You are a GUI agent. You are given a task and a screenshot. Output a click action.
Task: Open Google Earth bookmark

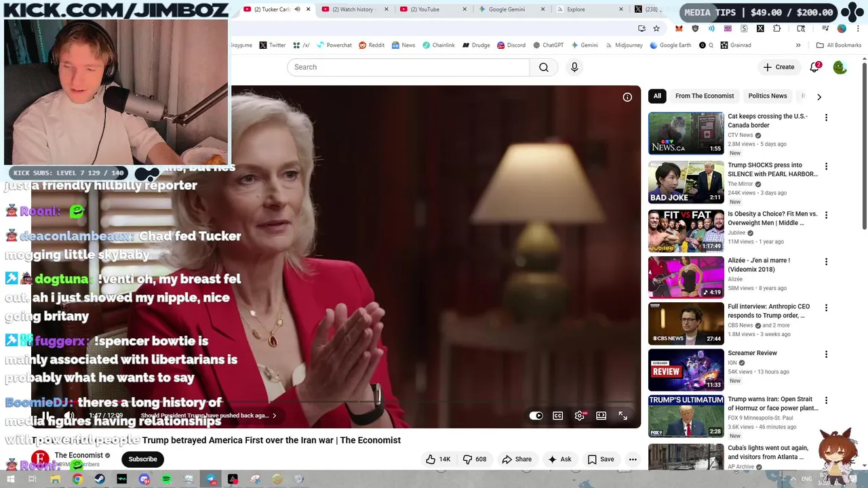pos(670,45)
